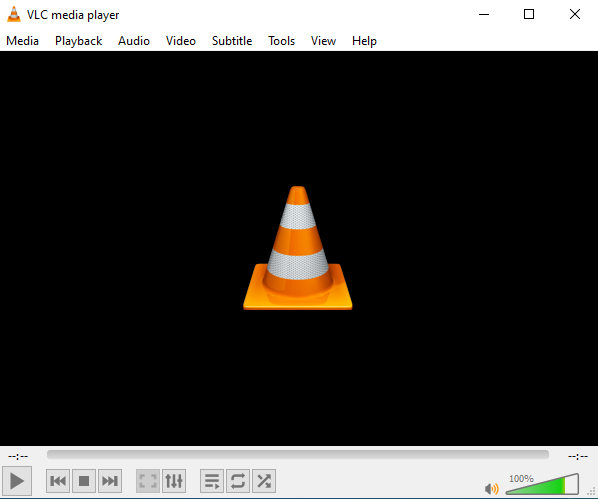The height and width of the screenshot is (499, 598).
Task: Open the View menu
Action: point(323,41)
